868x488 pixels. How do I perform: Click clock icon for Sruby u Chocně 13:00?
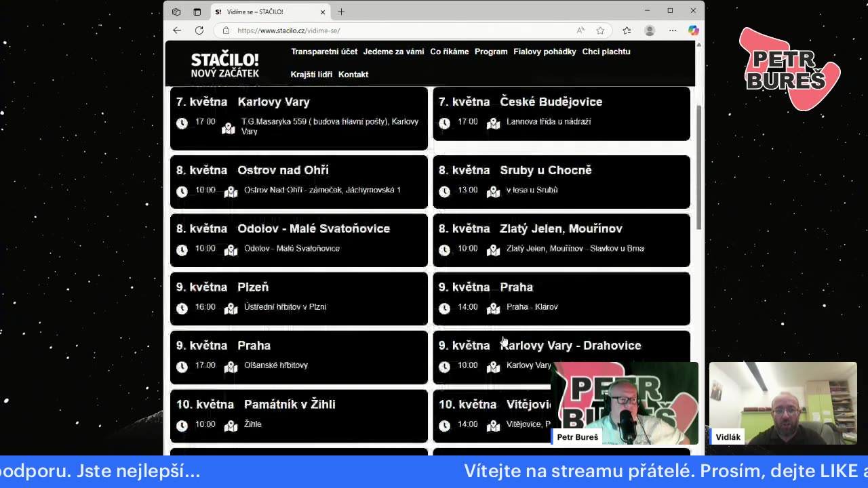point(444,192)
